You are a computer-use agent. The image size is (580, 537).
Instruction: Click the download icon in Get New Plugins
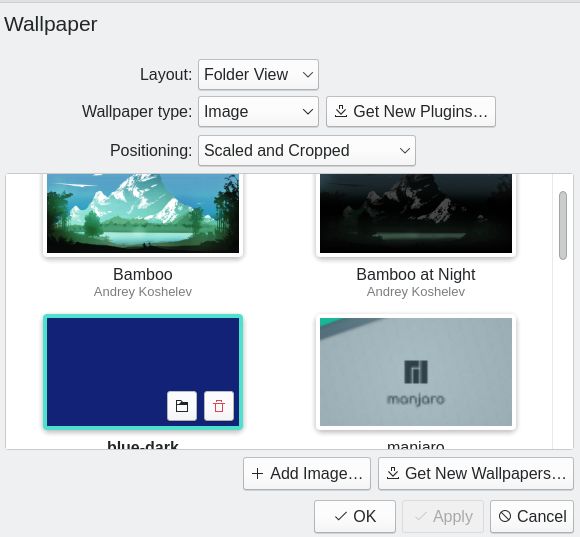coord(341,111)
